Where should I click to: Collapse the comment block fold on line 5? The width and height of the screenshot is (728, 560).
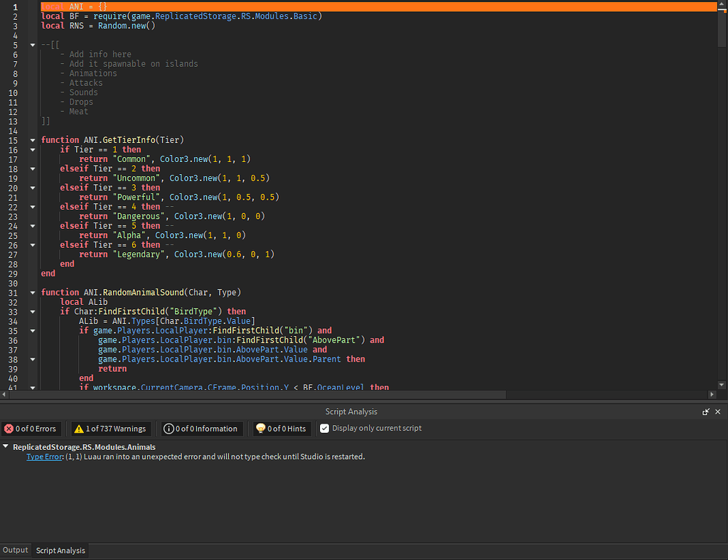(x=32, y=44)
